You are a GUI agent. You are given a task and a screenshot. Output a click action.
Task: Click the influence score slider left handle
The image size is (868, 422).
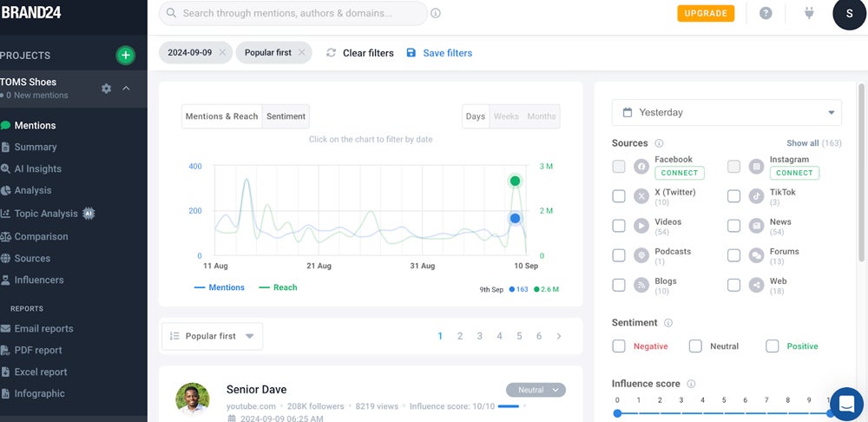tap(617, 413)
